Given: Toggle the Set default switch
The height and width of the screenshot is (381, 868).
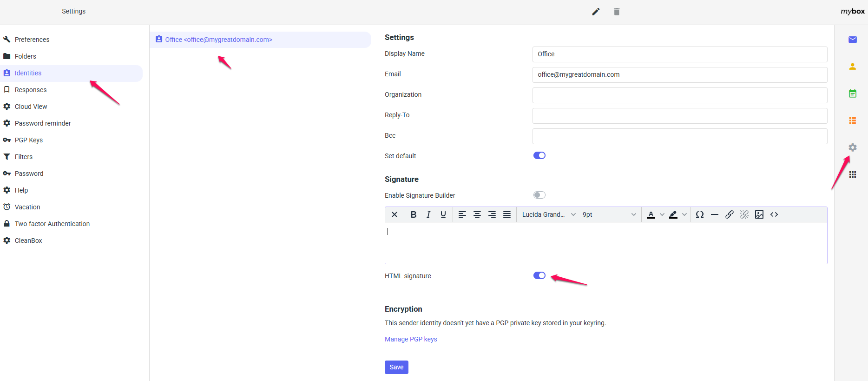Looking at the screenshot, I should [539, 155].
